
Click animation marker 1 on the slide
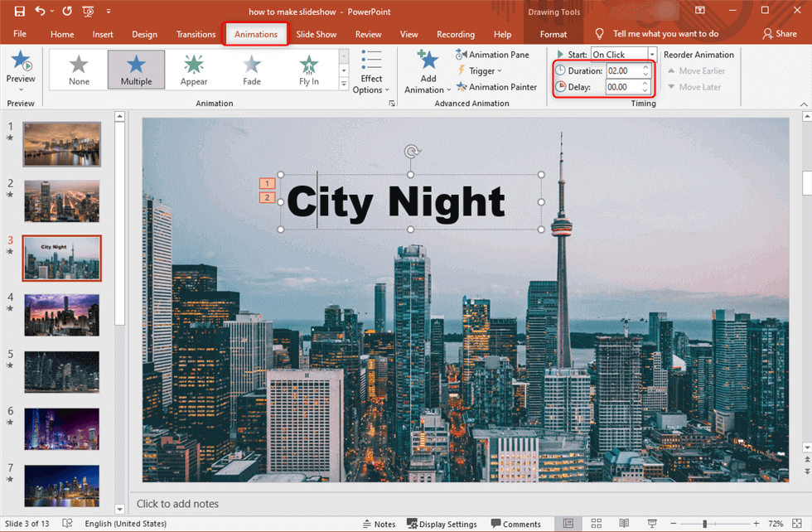(x=267, y=183)
